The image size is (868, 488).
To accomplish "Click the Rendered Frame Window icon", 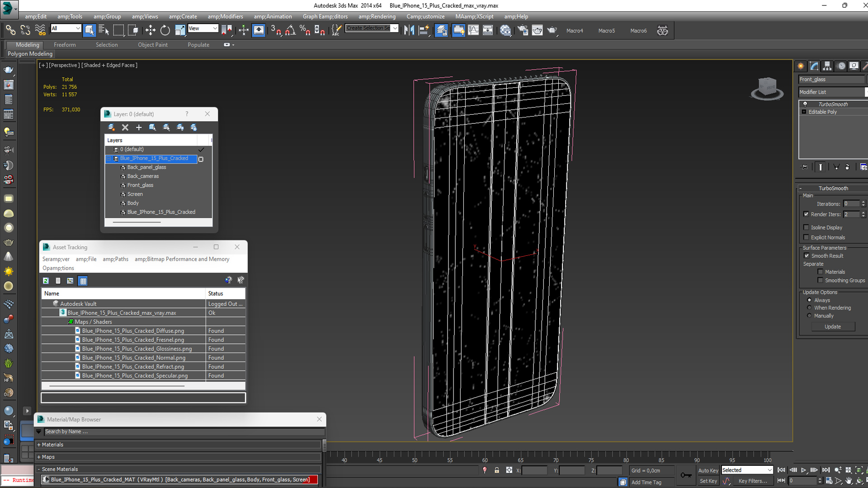I will click(537, 30).
